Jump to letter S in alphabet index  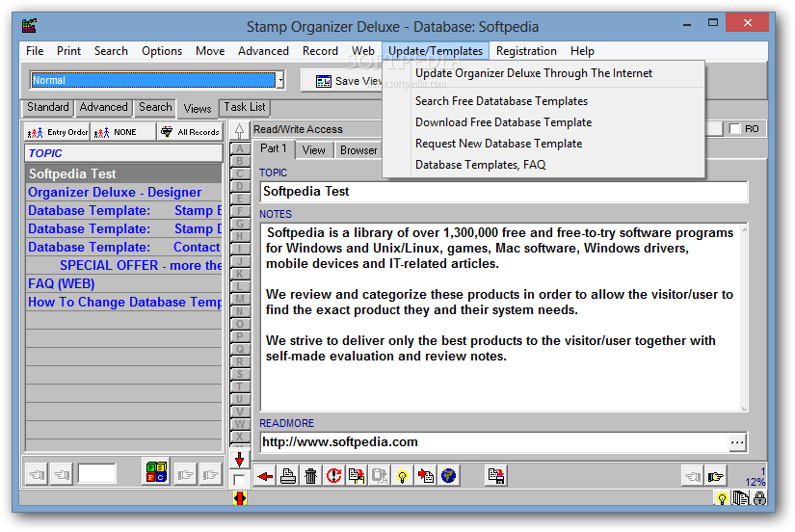239,374
